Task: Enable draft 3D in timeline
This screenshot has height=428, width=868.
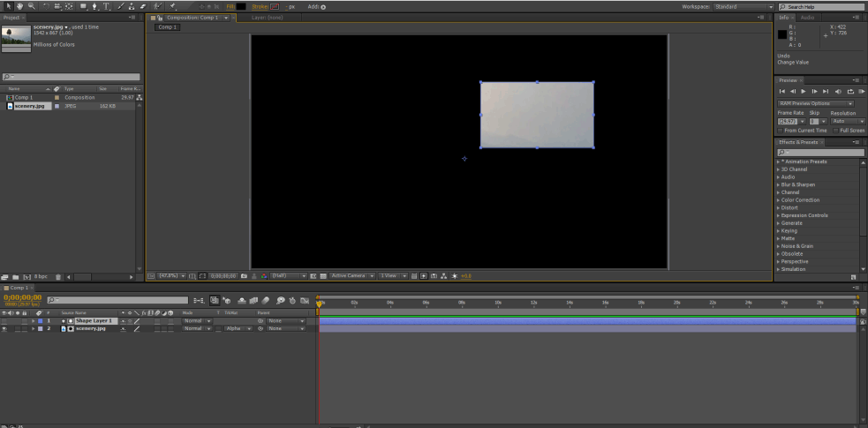Action: [x=227, y=300]
